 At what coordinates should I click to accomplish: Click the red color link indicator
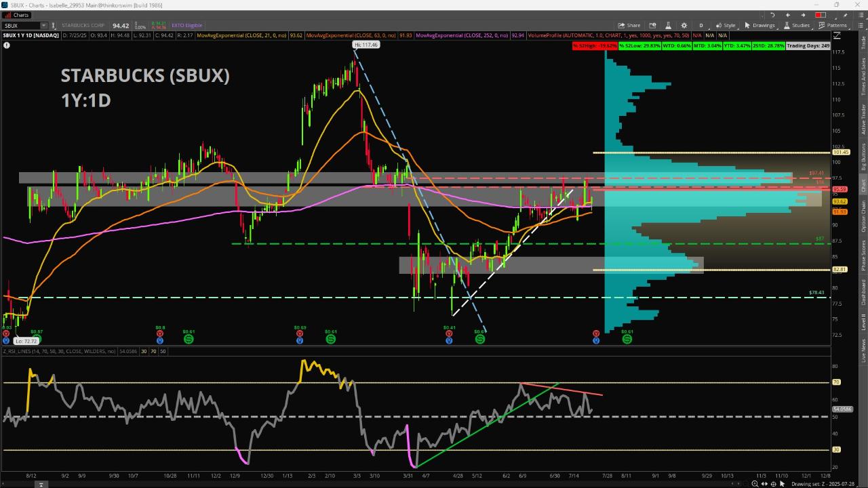(821, 15)
